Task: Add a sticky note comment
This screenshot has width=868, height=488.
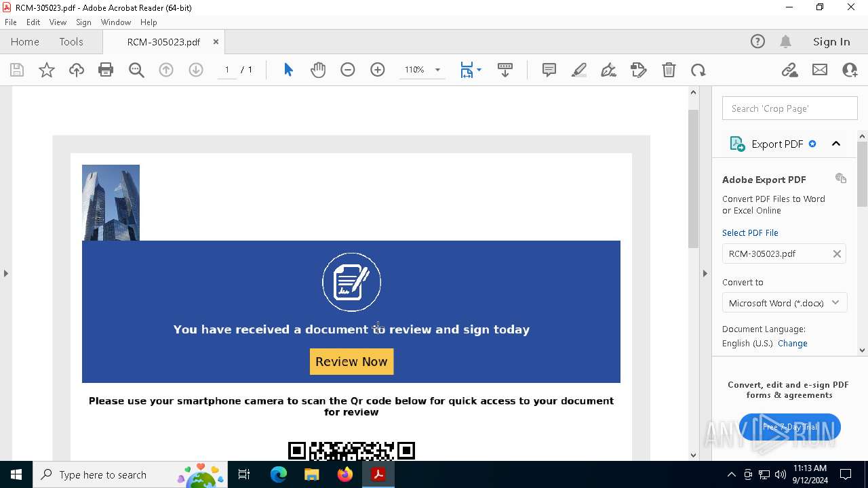Action: (x=549, y=70)
